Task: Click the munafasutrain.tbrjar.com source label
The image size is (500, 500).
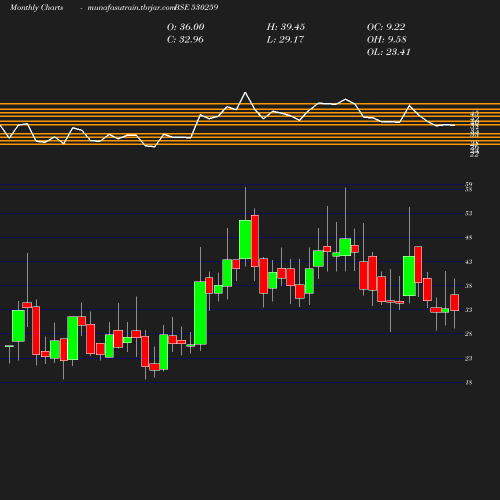Action: (131, 7)
